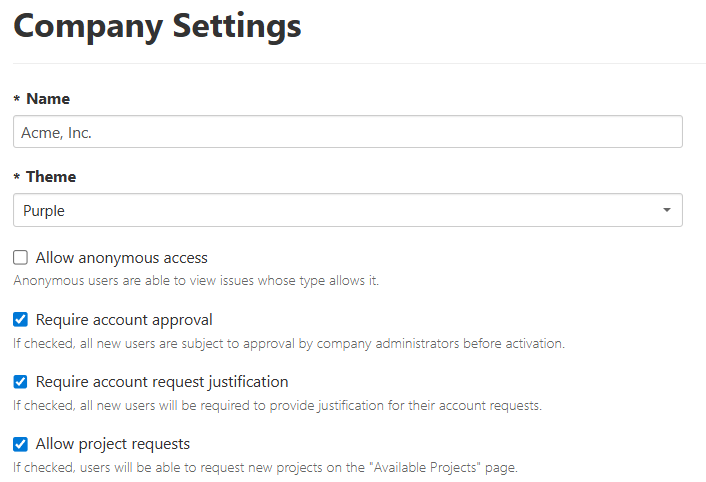This screenshot has width=706, height=482.
Task: Click the Name input containing Acme, Inc.
Action: click(x=347, y=132)
